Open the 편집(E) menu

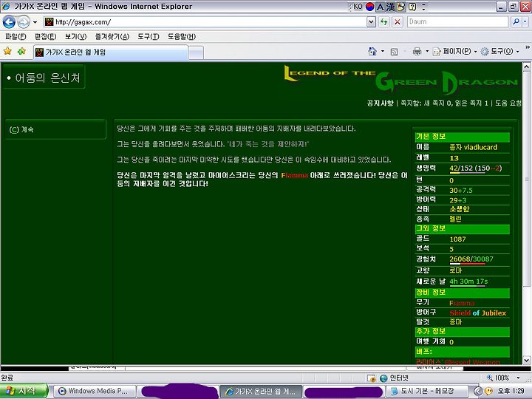point(46,36)
